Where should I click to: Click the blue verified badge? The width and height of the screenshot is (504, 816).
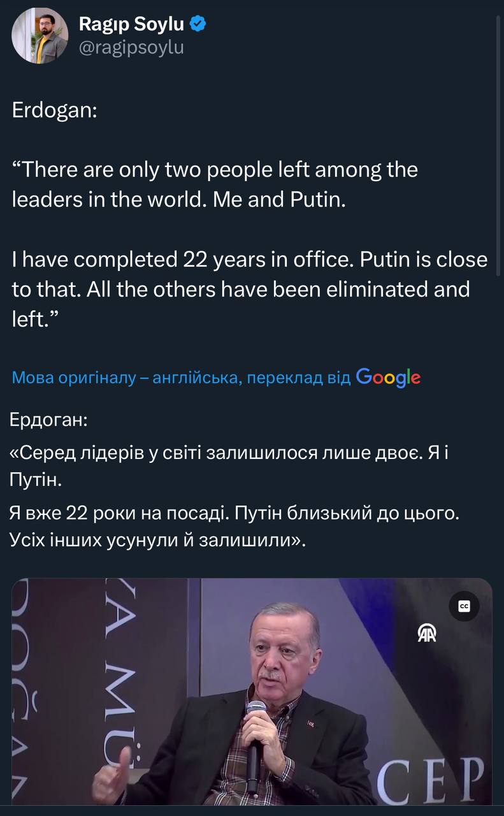coord(198,24)
